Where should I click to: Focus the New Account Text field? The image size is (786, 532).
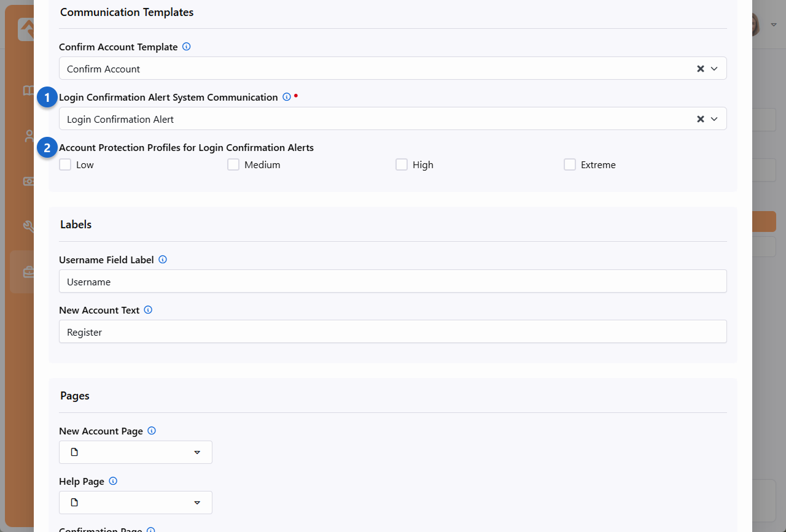393,332
